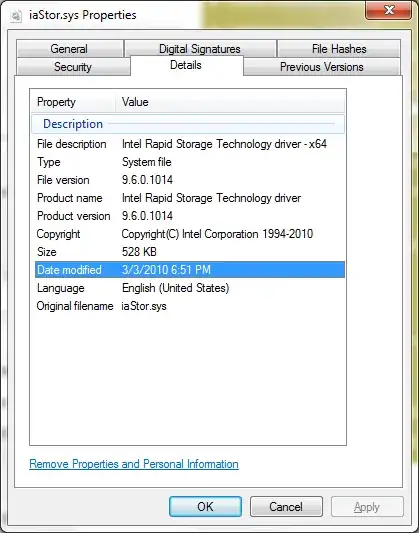Select the Copyright property row
419x533 pixels.
tap(190, 234)
